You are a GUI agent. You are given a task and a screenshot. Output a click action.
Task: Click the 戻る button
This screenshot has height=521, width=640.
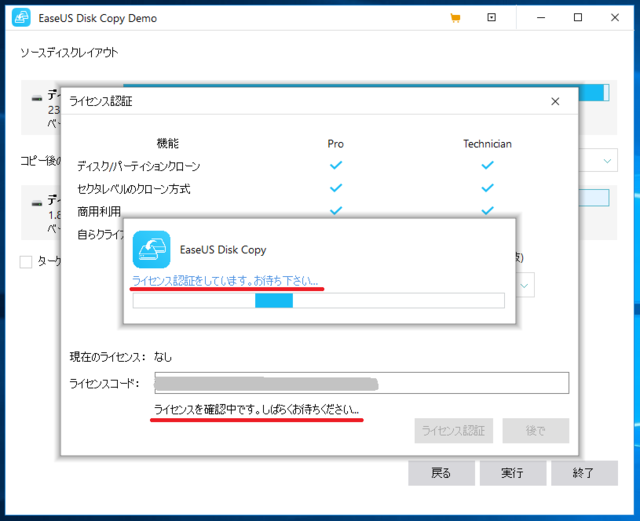[442, 473]
